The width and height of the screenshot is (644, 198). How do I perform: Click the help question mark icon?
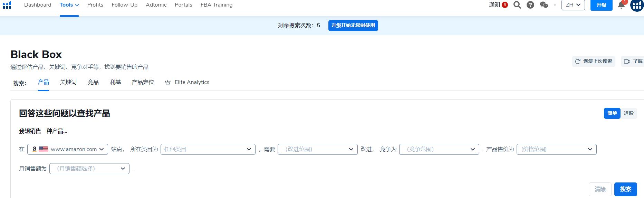[x=530, y=5]
